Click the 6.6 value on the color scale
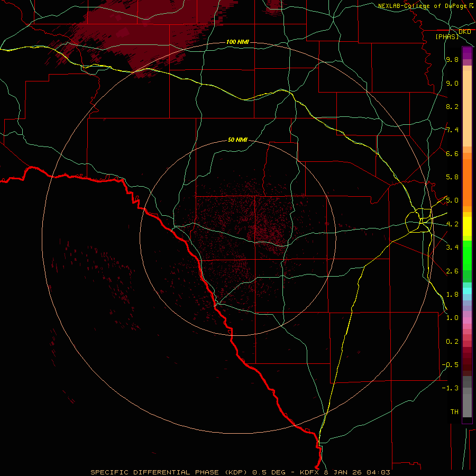The image size is (476, 476). click(x=452, y=153)
